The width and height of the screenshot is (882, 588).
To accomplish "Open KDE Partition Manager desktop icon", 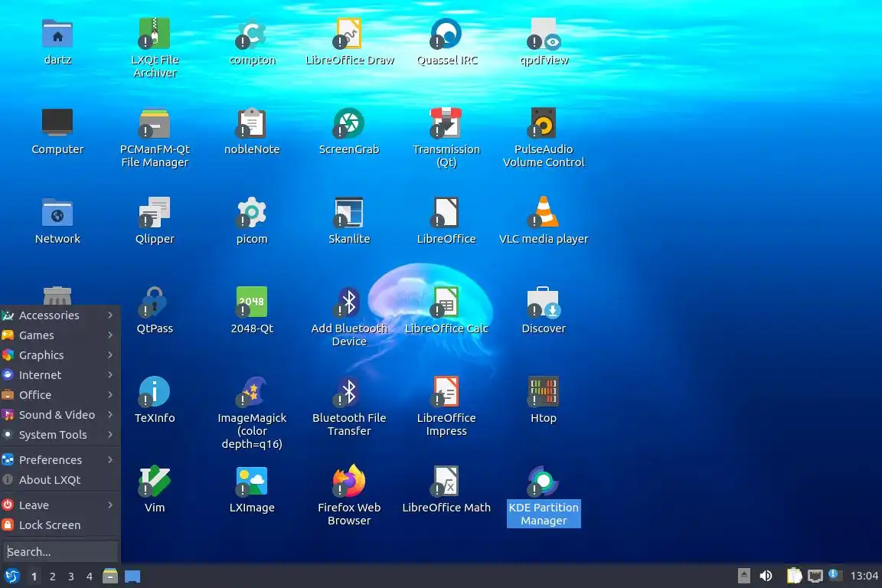I will [x=544, y=482].
